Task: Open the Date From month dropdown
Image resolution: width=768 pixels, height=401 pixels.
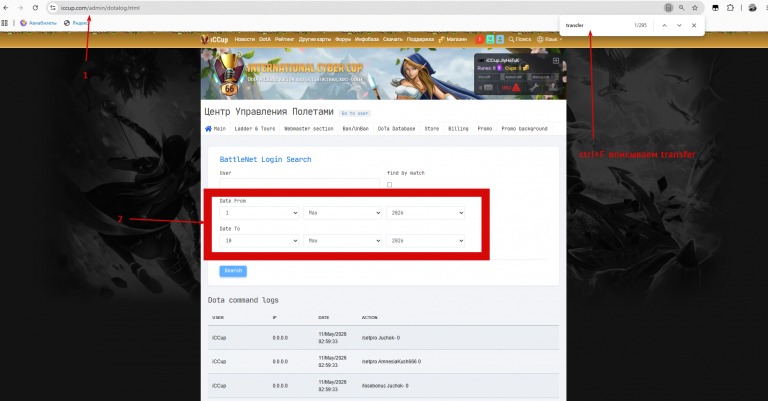Action: (342, 213)
